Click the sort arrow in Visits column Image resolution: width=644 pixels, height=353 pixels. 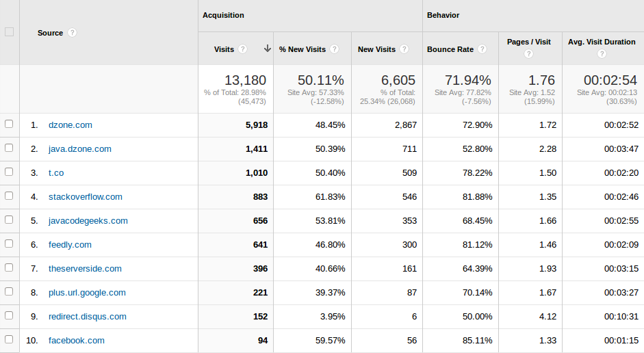pyautogui.click(x=268, y=49)
